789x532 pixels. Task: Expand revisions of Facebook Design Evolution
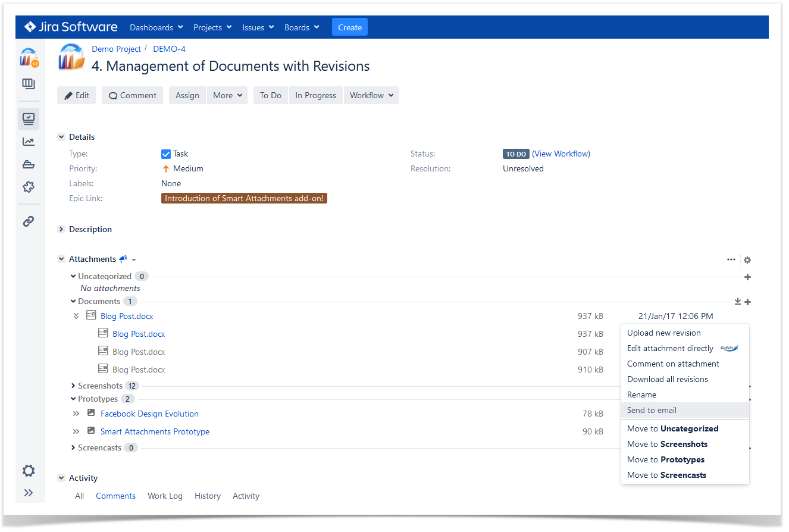tap(76, 414)
